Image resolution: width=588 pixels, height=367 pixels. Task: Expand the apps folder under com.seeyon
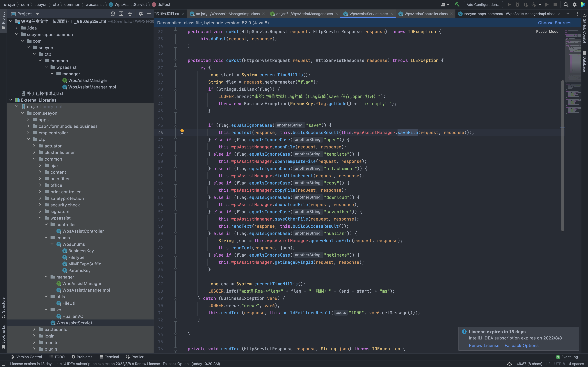[28, 120]
